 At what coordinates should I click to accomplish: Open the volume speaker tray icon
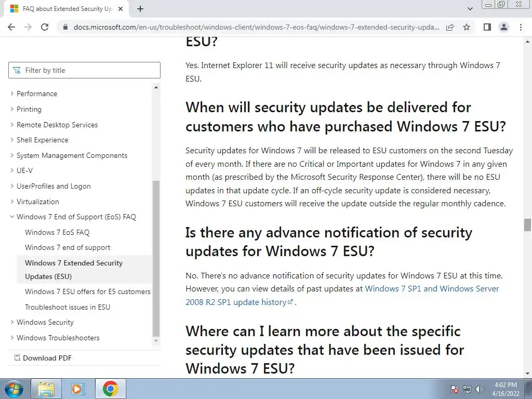click(479, 389)
